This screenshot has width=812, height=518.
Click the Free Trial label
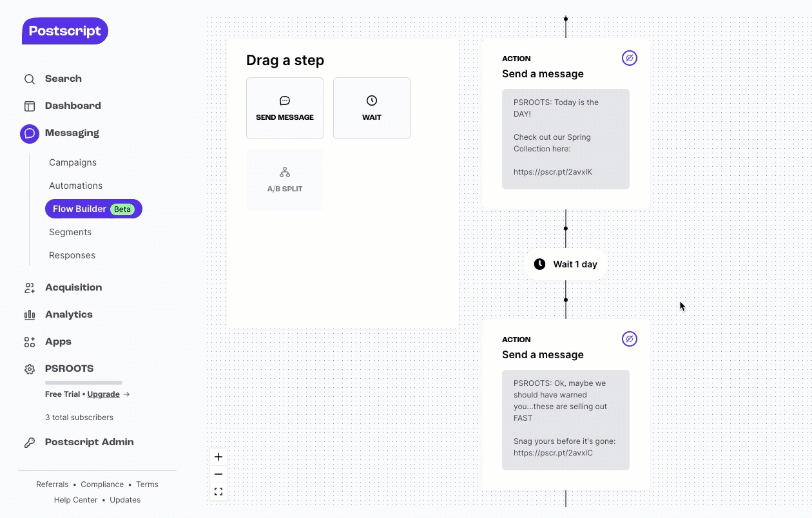pos(63,394)
